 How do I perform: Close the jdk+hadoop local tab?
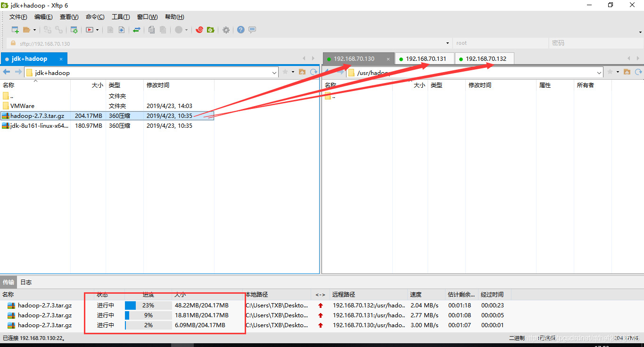point(61,59)
